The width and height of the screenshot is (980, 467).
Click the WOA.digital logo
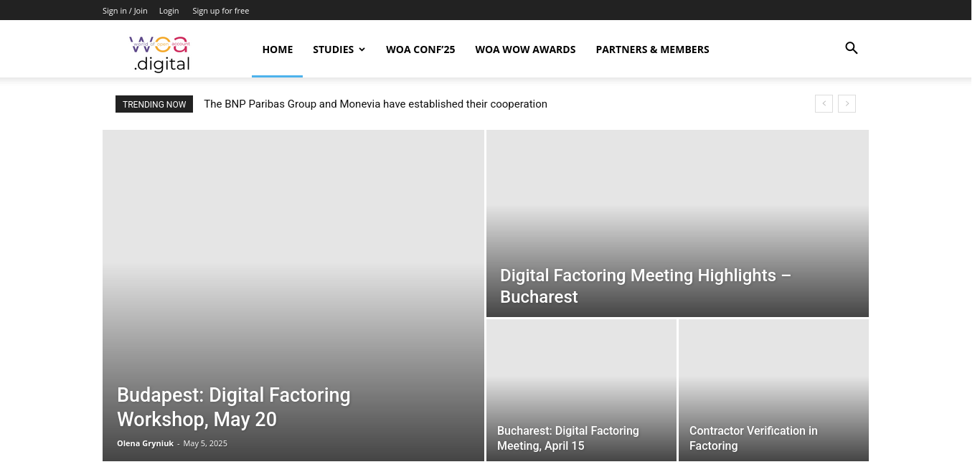(x=161, y=54)
